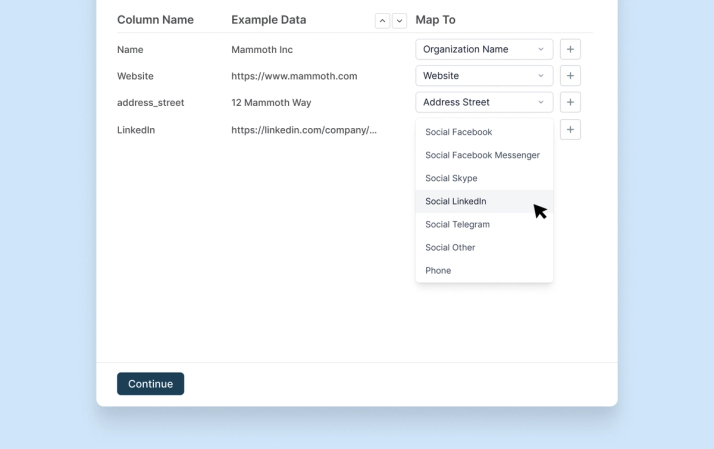Viewport: 714px width, 449px height.
Task: Open the Organization Name mapping dropdown
Action: coord(484,49)
